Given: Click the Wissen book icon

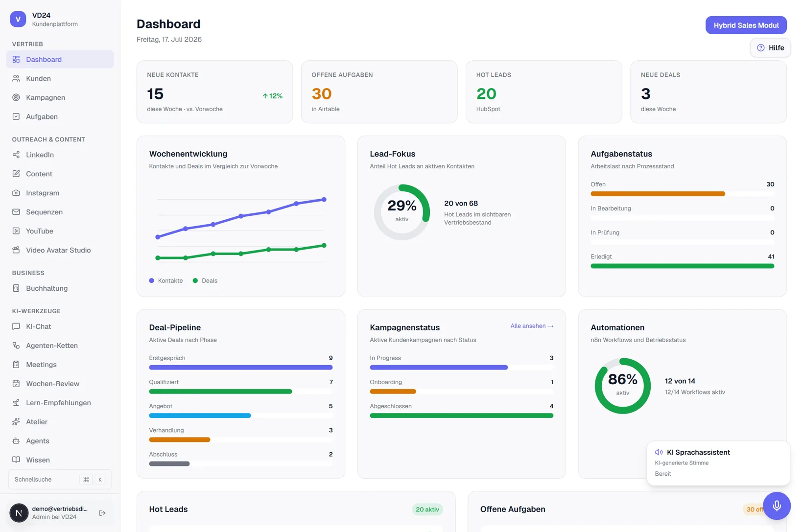Looking at the screenshot, I should pos(16,460).
